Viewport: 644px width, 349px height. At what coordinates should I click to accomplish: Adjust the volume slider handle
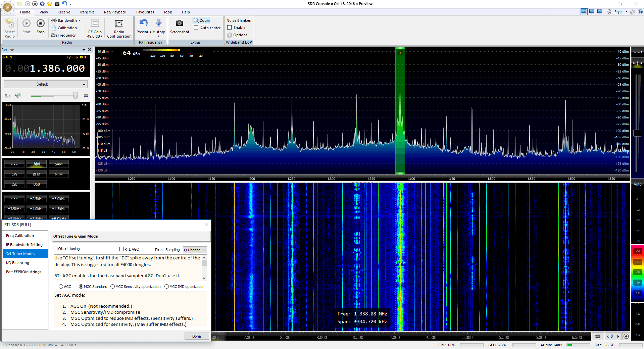76,96
